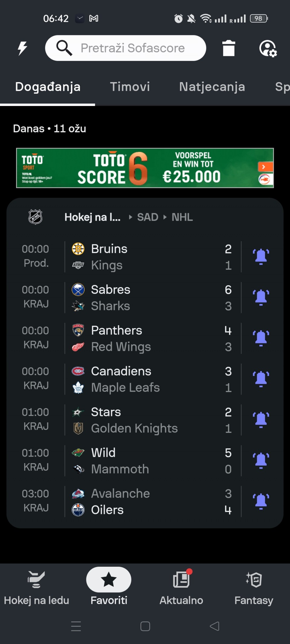Click the trash delete icon
The image size is (290, 644).
[228, 48]
